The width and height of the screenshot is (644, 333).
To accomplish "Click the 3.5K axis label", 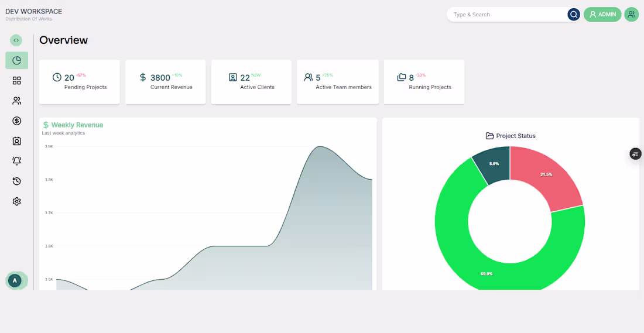I will click(49, 279).
